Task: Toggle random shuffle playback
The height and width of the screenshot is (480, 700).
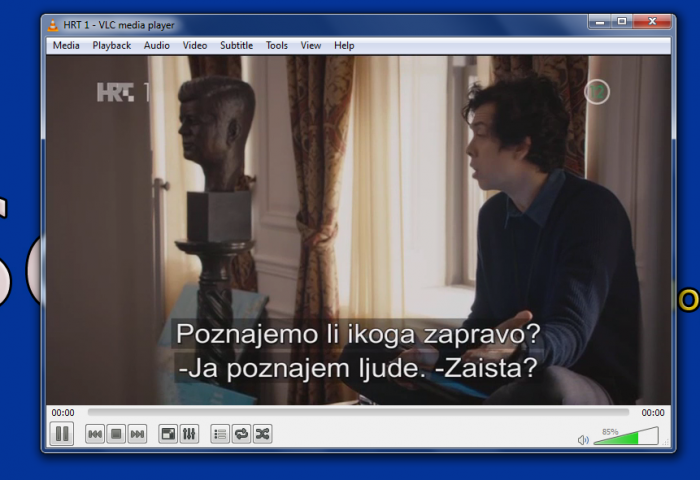Action: [262, 434]
